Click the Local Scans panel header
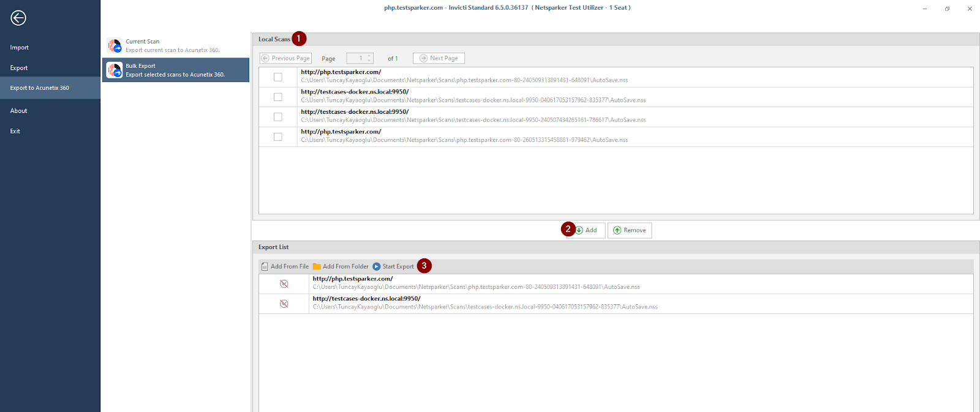 (616, 39)
